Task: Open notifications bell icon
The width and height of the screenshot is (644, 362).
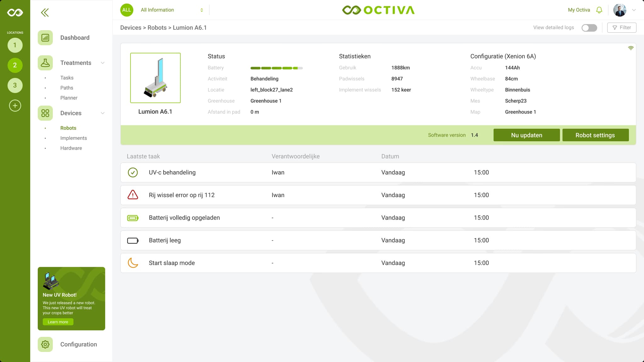Action: pos(599,10)
